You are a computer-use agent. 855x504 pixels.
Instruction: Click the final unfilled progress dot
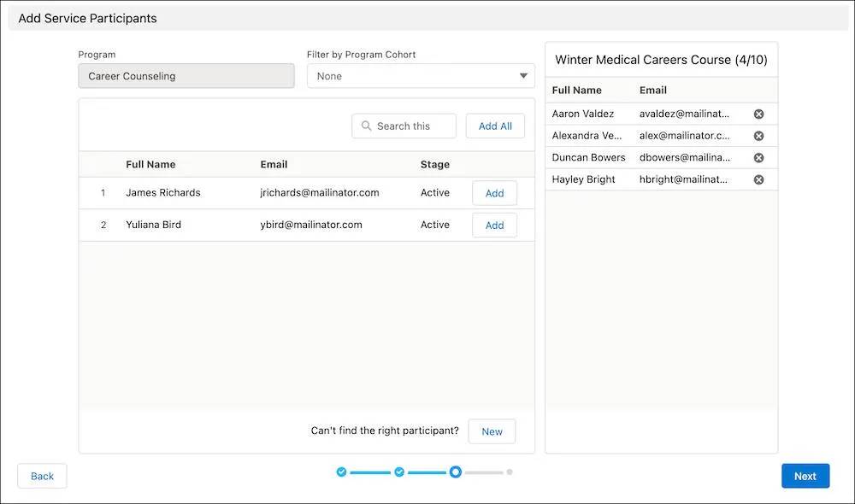click(x=510, y=471)
